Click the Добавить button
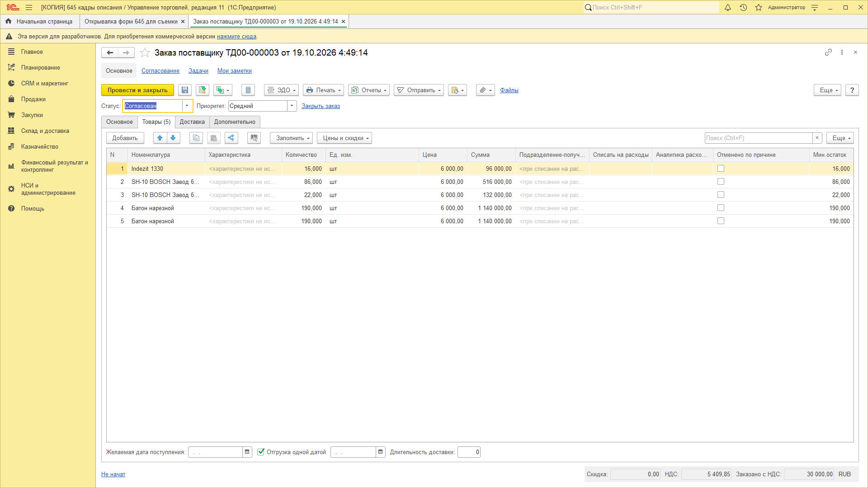Viewport: 868px width, 488px height. 125,138
